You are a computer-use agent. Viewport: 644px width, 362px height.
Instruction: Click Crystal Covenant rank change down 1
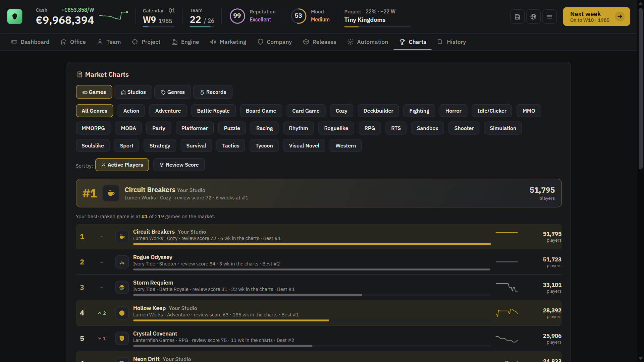point(102,339)
